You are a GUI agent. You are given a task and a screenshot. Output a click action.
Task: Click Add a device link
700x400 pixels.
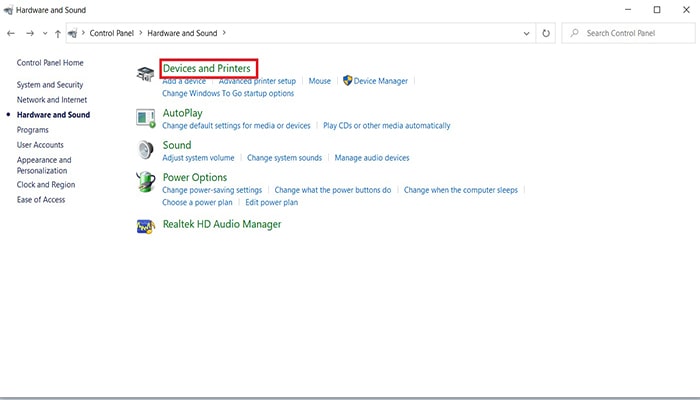[184, 81]
